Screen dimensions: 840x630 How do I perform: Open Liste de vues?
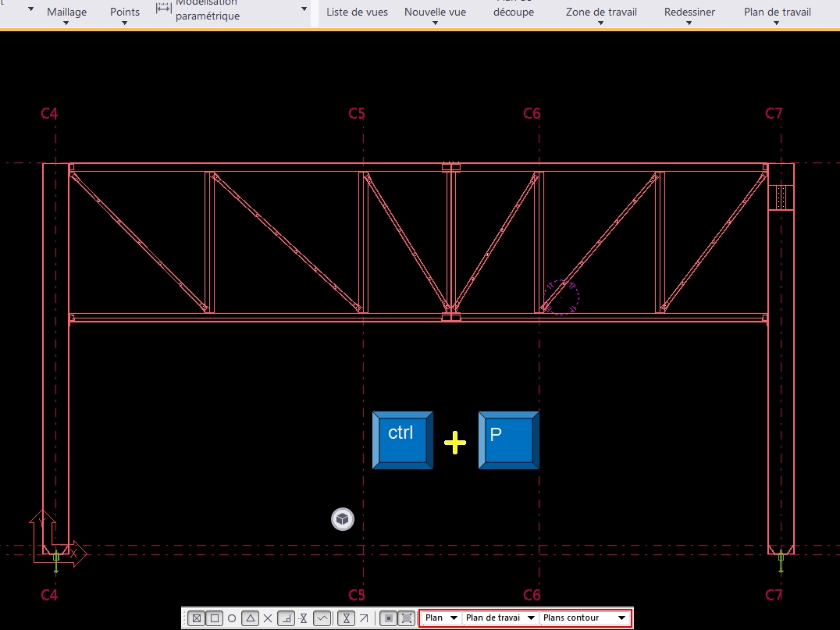(x=357, y=12)
